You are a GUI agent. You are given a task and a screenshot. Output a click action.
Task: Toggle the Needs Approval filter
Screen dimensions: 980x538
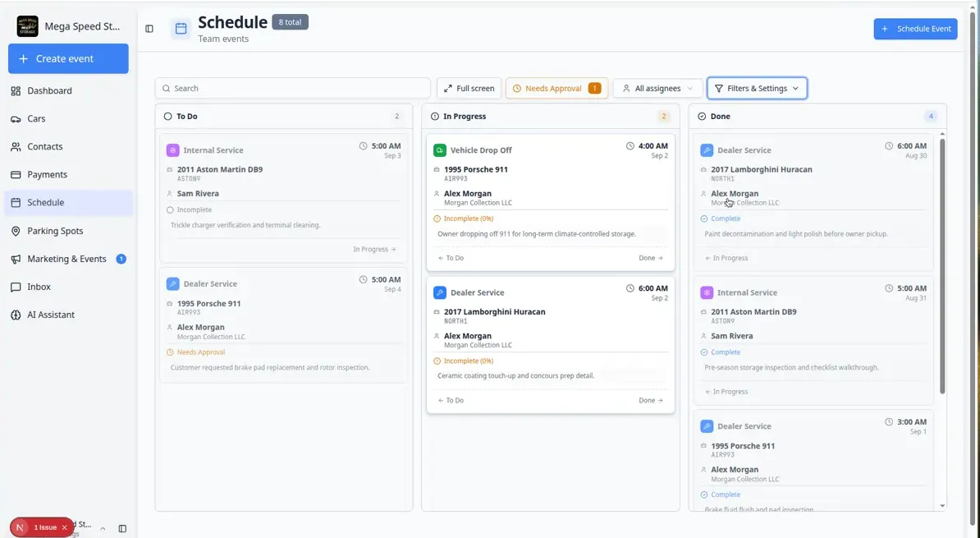pyautogui.click(x=556, y=88)
